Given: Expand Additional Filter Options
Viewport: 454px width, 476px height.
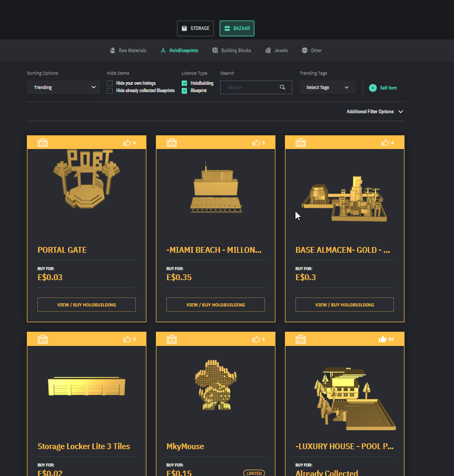Looking at the screenshot, I should (x=374, y=112).
